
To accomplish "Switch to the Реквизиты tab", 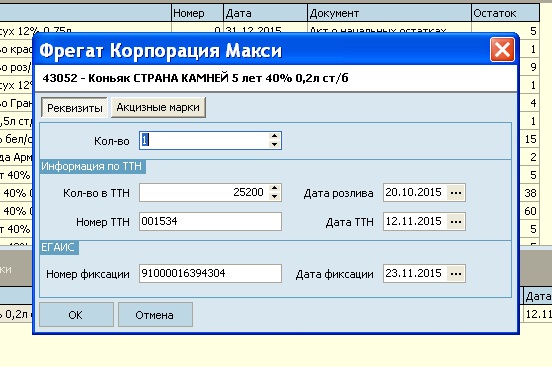I will (x=74, y=107).
